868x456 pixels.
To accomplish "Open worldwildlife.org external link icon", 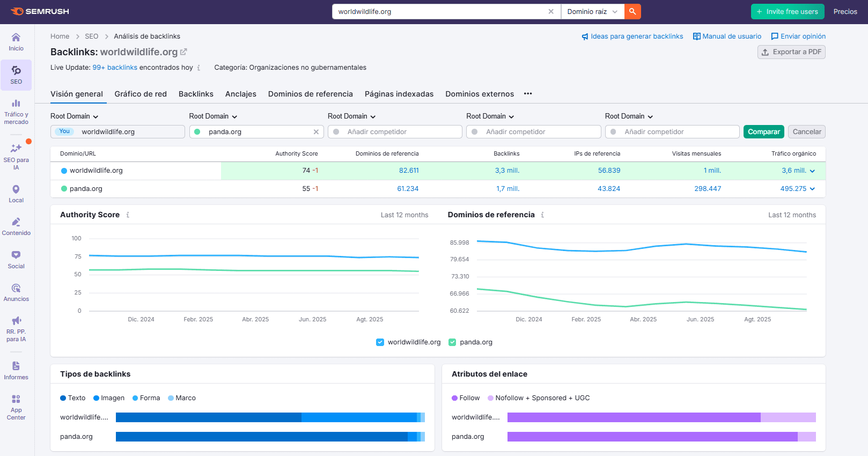I will (x=183, y=52).
